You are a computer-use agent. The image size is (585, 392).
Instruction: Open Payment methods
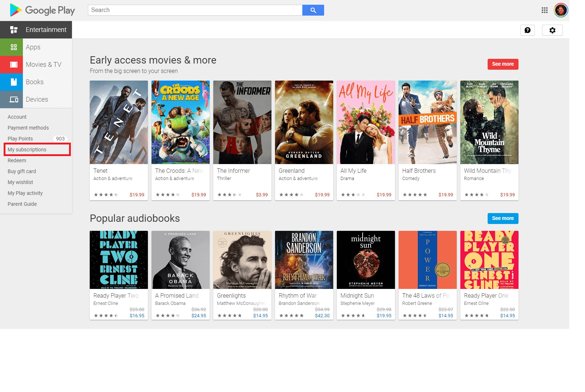click(28, 127)
